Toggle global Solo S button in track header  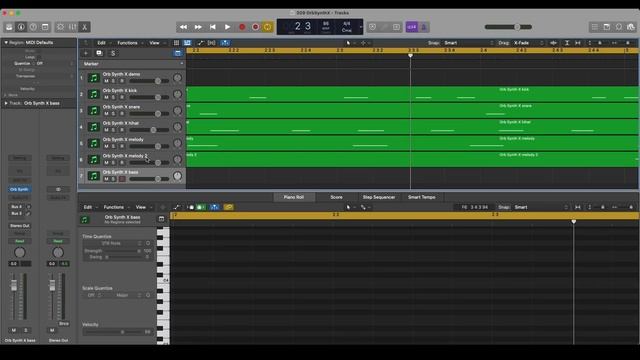point(113,53)
